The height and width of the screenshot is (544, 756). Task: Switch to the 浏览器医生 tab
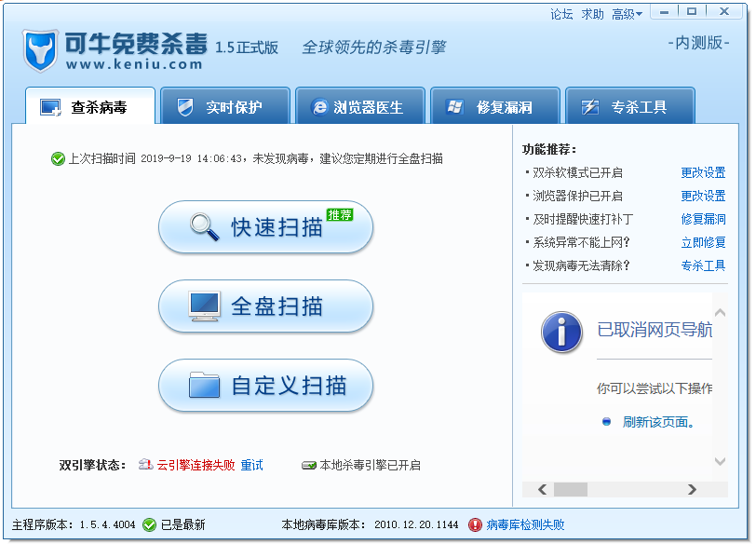tap(360, 105)
